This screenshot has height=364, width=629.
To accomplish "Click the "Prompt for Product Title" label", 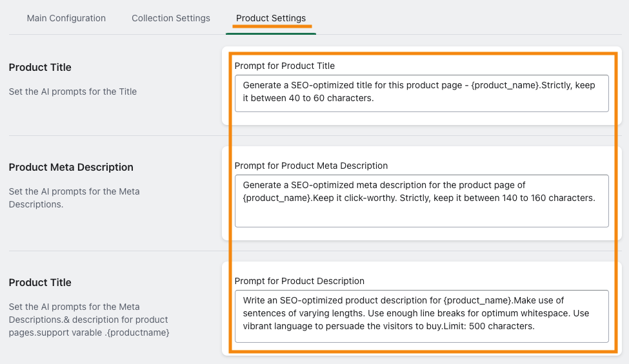I will (285, 66).
